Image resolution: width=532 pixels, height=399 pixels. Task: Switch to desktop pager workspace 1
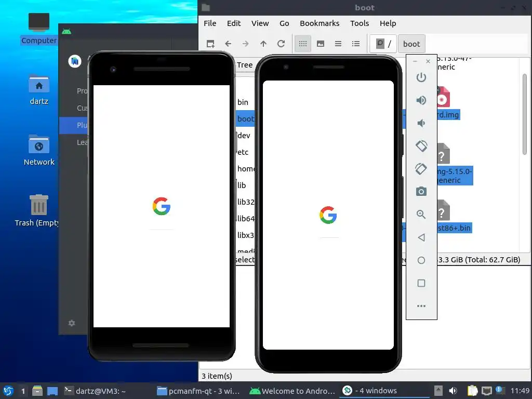coord(23,391)
